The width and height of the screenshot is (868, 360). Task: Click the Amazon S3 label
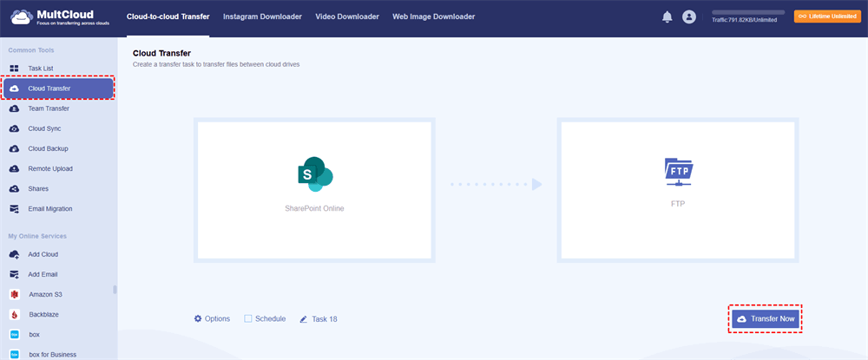coord(45,295)
